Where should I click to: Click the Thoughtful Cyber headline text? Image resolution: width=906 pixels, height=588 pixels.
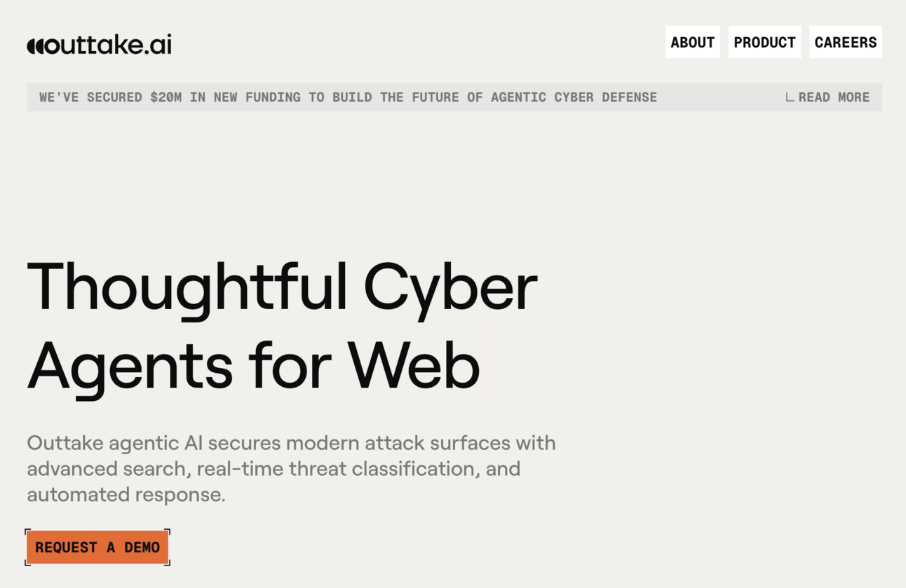pyautogui.click(x=282, y=286)
